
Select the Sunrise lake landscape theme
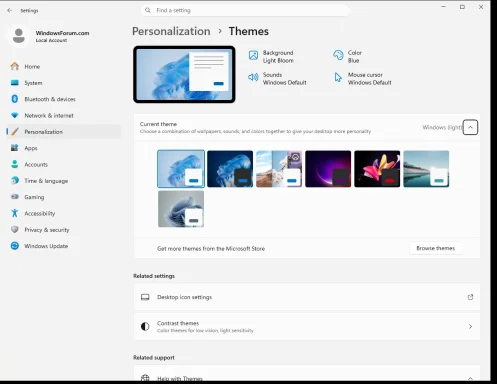[x=426, y=169]
